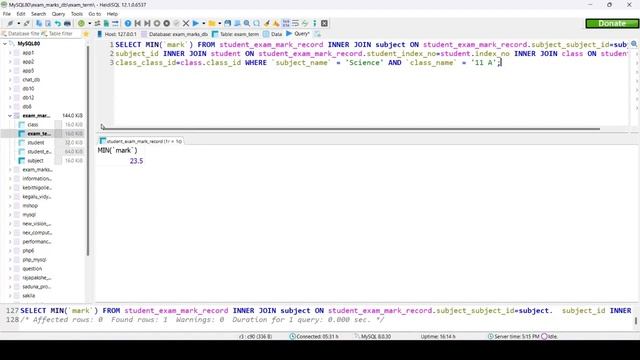This screenshot has height=360, width=640.
Task: Select the Query* tab
Action: 298,34
